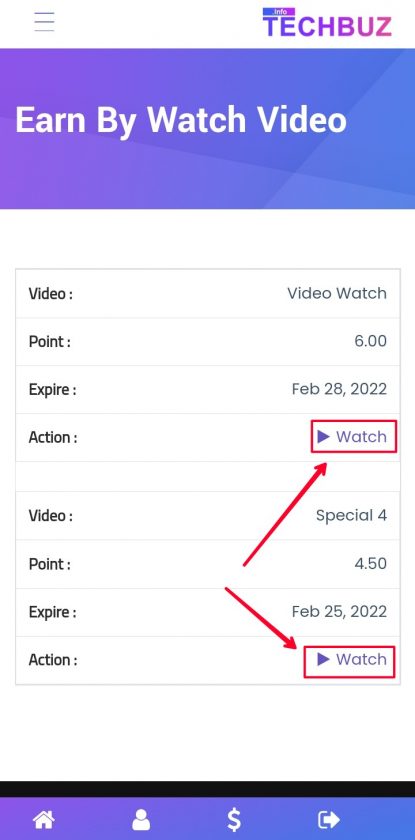The width and height of the screenshot is (415, 840).
Task: Watch the Video Watch 6.00 point video
Action: click(353, 437)
